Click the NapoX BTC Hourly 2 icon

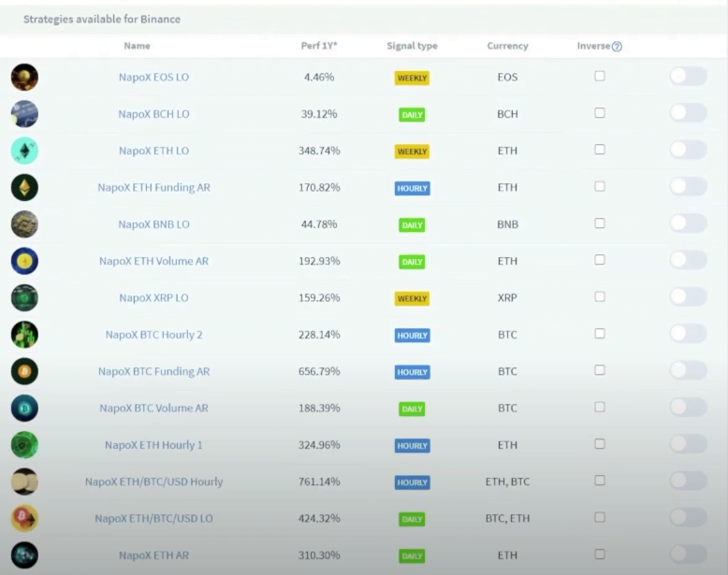[x=24, y=335]
